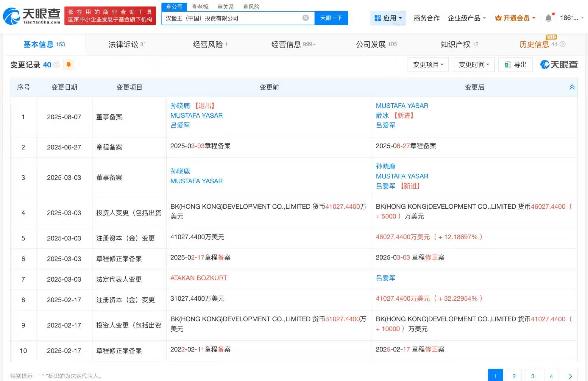The width and height of the screenshot is (588, 381).
Task: Open notifications via the bell icon
Action: (549, 18)
